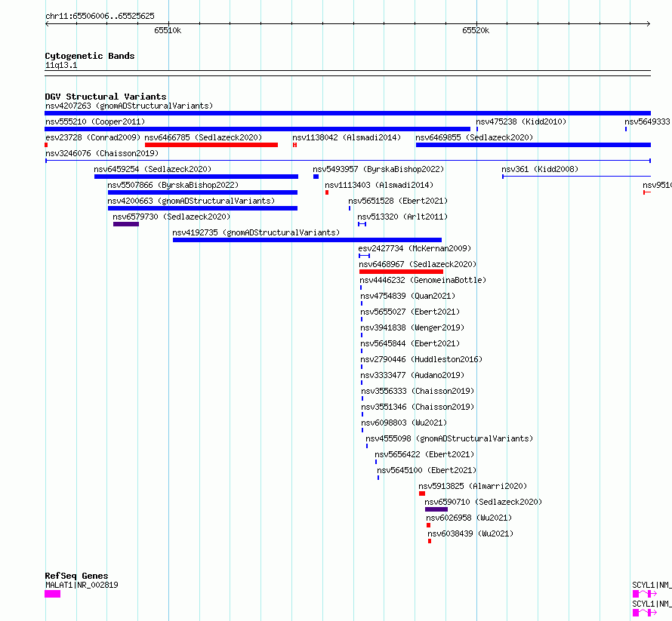
Task: Click nsv2790446 (Huddleston2016) label
Action: point(422,359)
